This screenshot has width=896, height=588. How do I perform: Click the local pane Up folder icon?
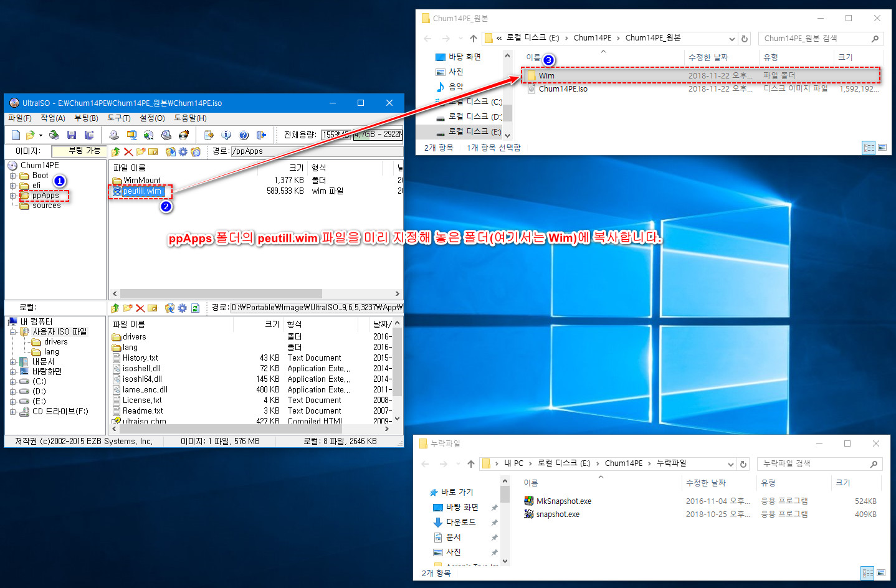(x=115, y=308)
